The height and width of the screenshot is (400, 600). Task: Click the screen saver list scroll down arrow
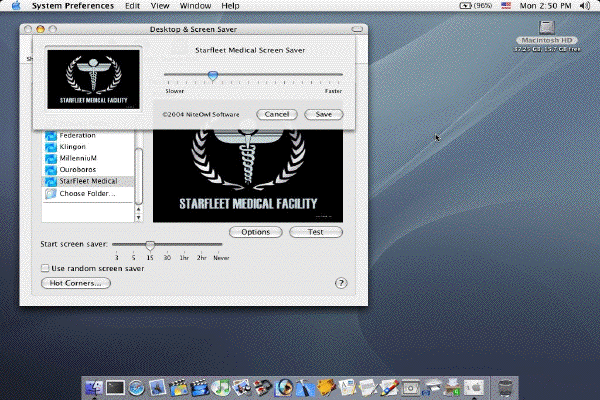[x=139, y=217]
